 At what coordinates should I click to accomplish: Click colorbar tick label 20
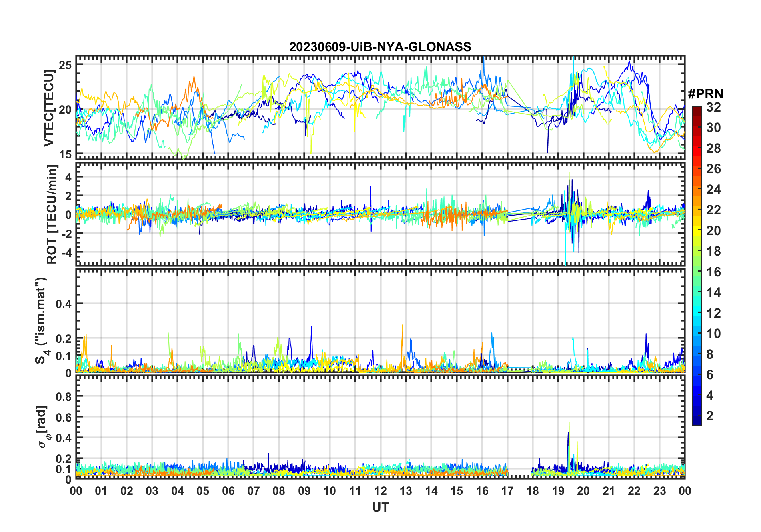tap(713, 231)
